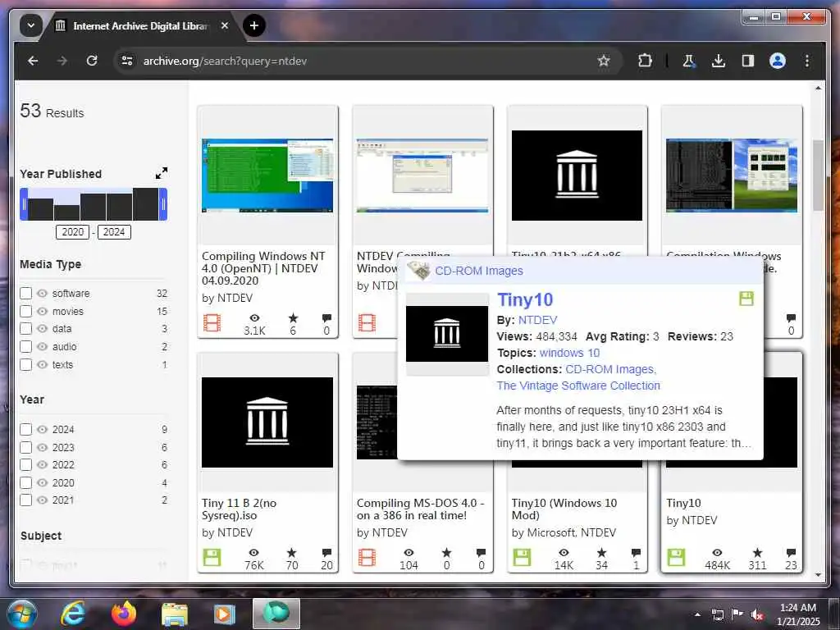
Task: Open Compiling MS-DOS 4.0 item title
Action: [421, 509]
